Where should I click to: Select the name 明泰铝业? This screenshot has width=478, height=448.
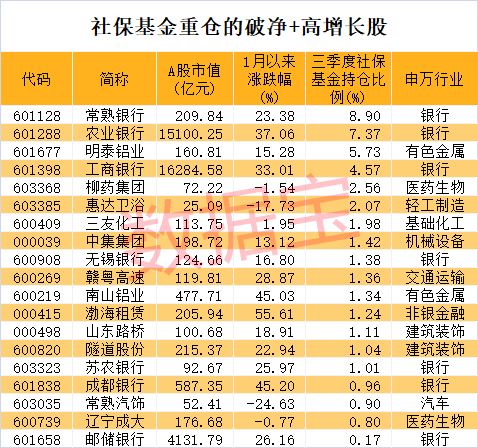[115, 151]
